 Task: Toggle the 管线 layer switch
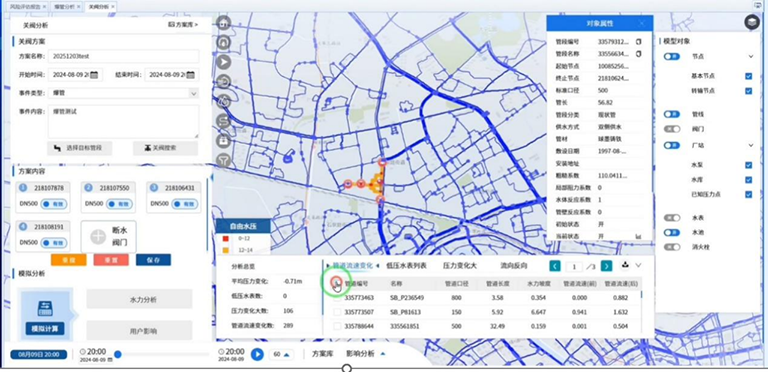672,114
